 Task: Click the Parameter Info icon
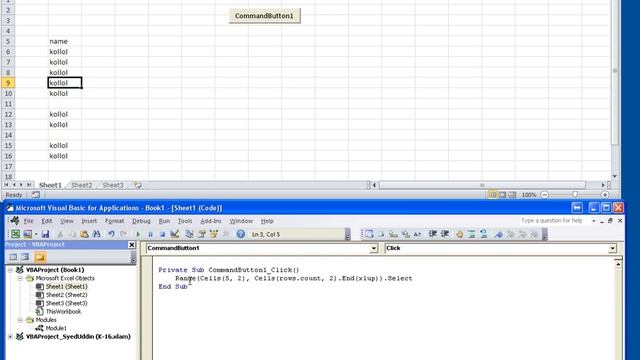pyautogui.click(x=406, y=234)
